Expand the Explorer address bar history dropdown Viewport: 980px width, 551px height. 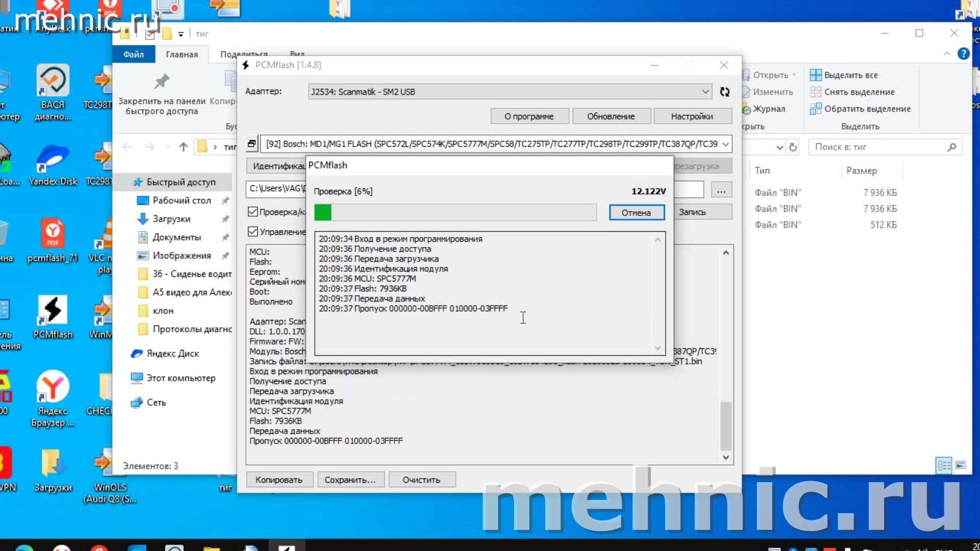tap(779, 147)
